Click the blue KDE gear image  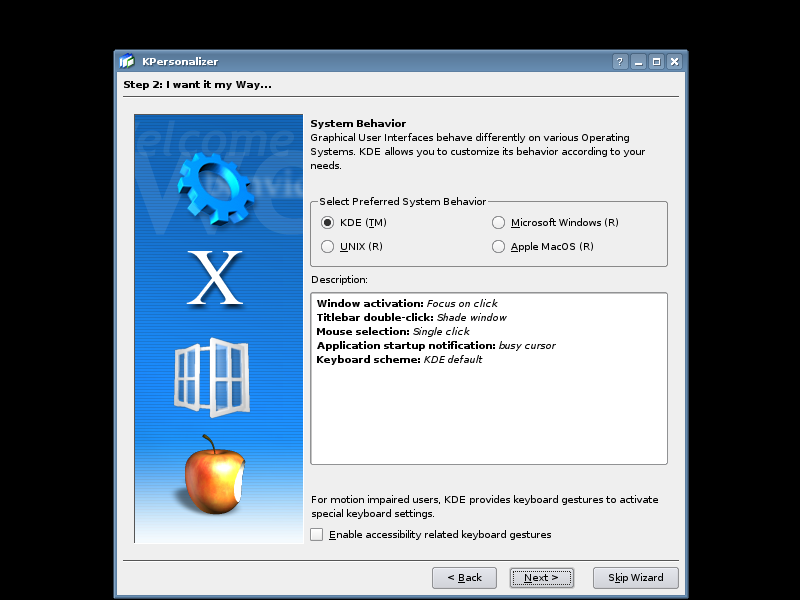[x=216, y=189]
